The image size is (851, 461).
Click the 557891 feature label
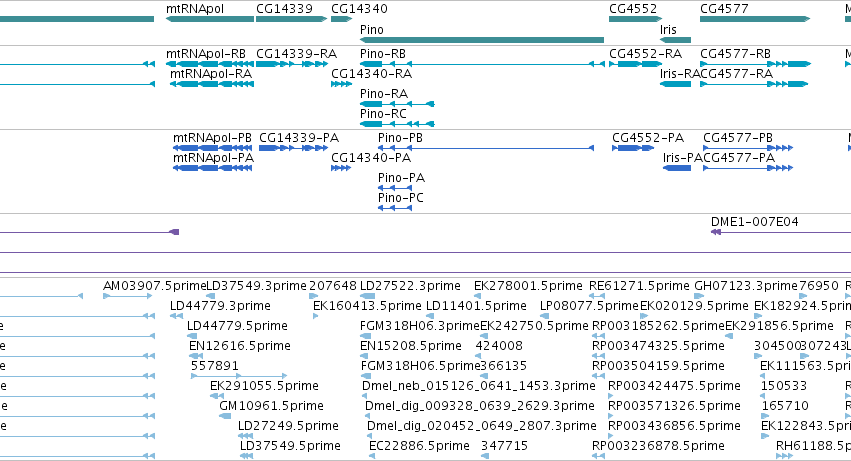pos(214,366)
